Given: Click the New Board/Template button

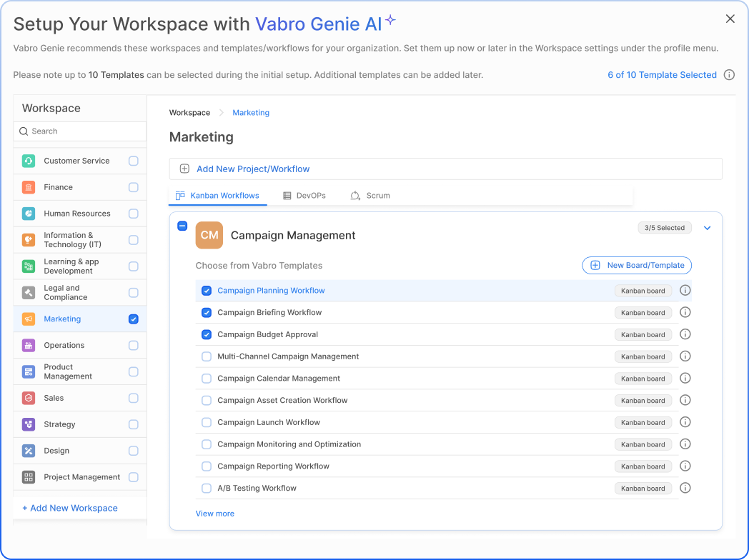Looking at the screenshot, I should coord(637,266).
